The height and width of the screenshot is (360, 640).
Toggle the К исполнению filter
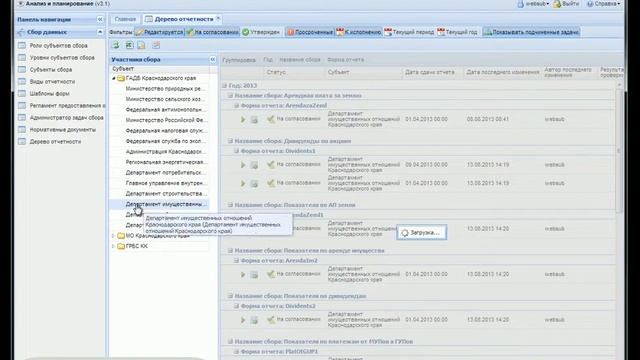click(359, 32)
